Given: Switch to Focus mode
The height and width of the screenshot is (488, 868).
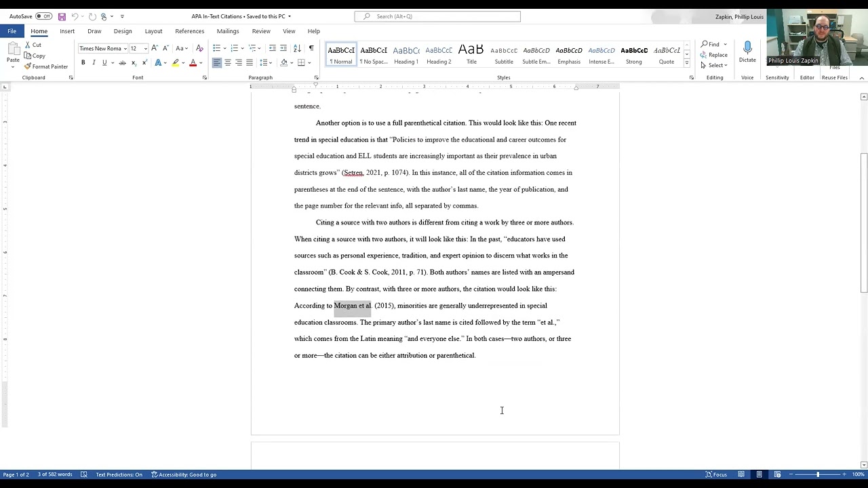Looking at the screenshot, I should pyautogui.click(x=716, y=474).
